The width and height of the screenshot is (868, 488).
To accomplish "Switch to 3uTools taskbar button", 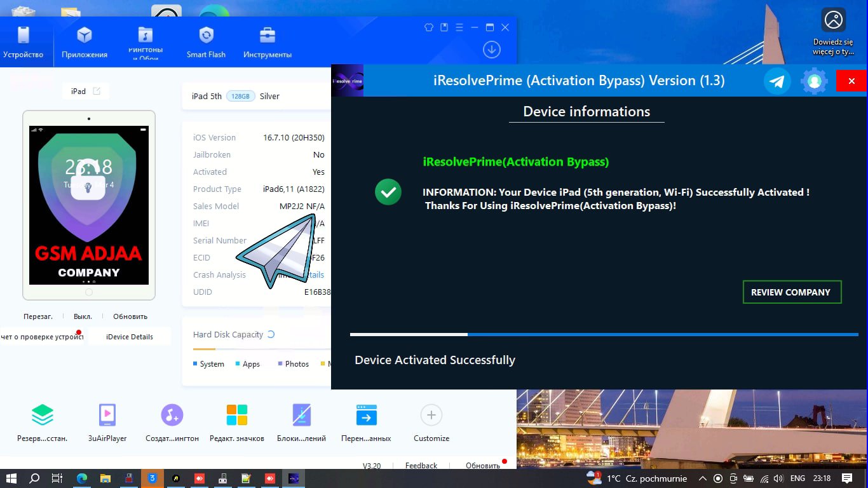I will coord(153,478).
